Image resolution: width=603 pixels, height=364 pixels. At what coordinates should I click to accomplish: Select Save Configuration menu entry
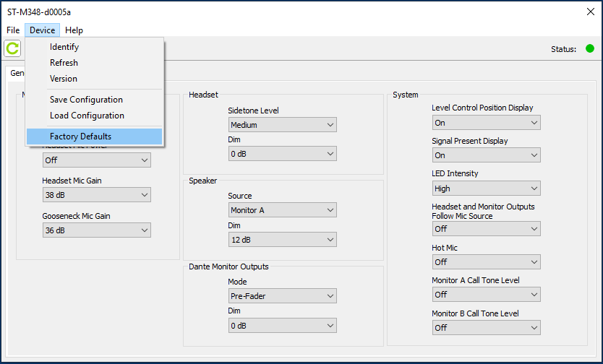click(86, 100)
